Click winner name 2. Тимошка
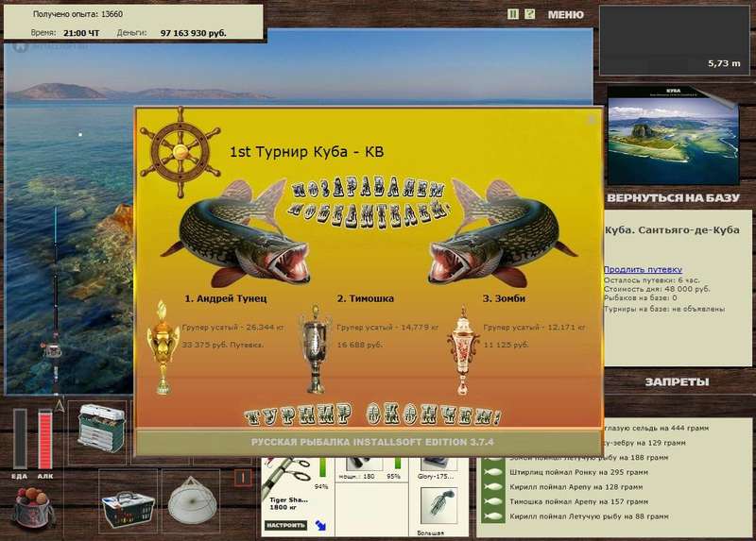The height and width of the screenshot is (541, 756). (366, 298)
